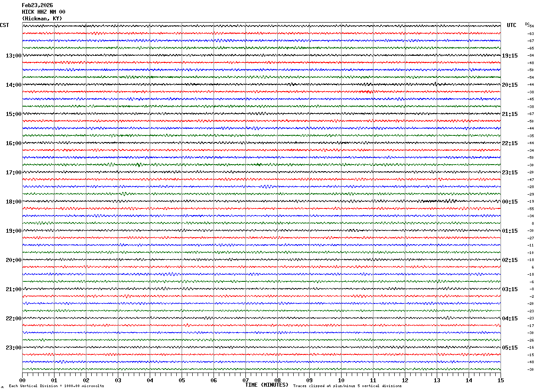Select the 23:00 CST row label
Viewport: 536px width, 392px height.
pyautogui.click(x=13, y=347)
